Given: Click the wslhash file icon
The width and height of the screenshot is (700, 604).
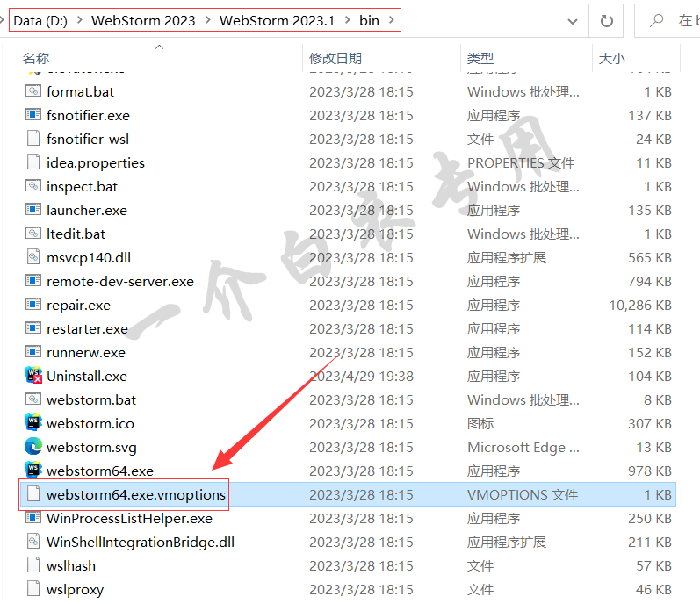Looking at the screenshot, I should point(33,565).
